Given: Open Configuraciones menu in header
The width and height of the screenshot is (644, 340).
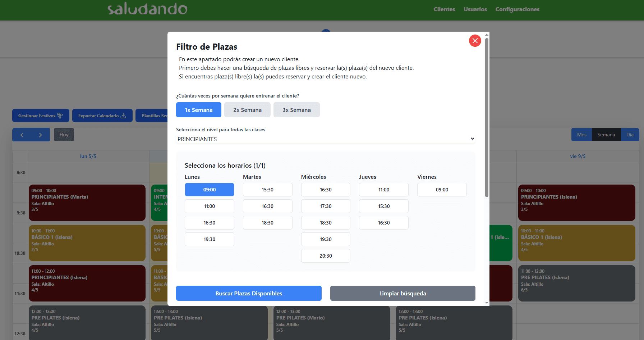Looking at the screenshot, I should click(517, 9).
